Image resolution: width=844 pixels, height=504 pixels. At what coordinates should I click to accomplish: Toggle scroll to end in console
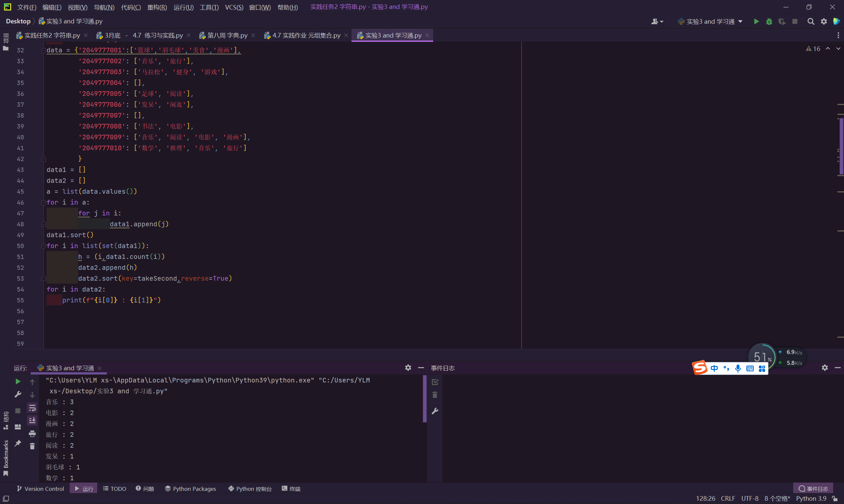[x=32, y=420]
